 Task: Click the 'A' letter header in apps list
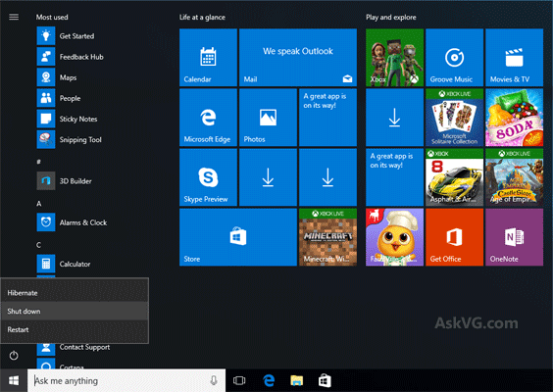39,204
